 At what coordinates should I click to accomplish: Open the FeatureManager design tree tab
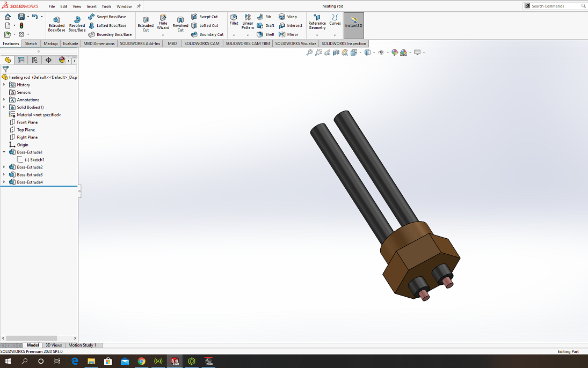pos(8,60)
